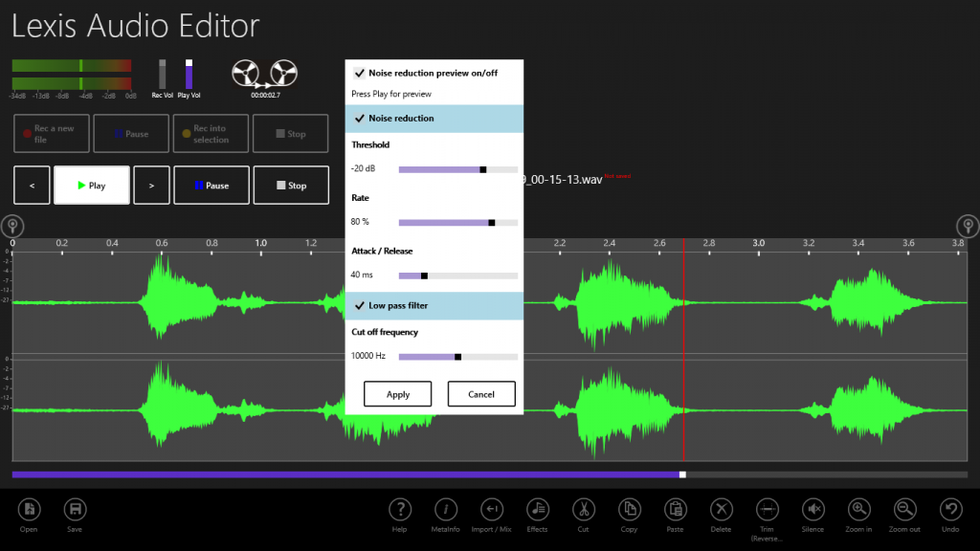Toggle Noise reduction preview on/off
This screenshot has width=980, height=551.
[x=361, y=72]
